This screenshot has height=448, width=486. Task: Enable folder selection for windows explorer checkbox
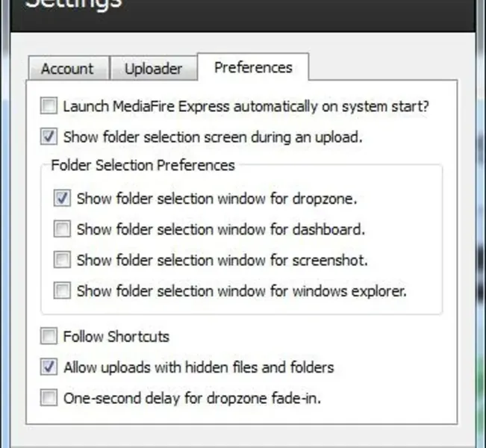63,290
